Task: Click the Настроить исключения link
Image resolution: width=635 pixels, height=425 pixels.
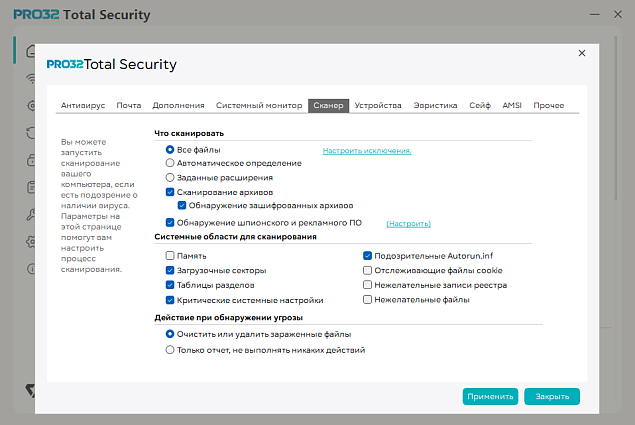Action: 367,151
